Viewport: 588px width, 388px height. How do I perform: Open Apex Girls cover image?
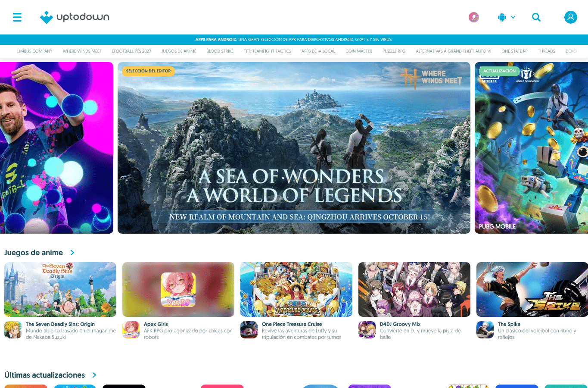click(178, 289)
